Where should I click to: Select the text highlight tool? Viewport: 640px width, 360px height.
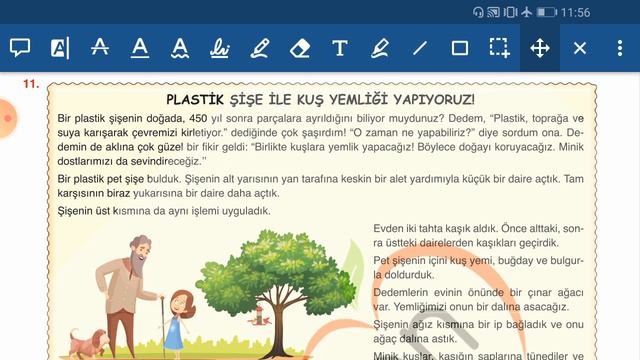[60, 48]
